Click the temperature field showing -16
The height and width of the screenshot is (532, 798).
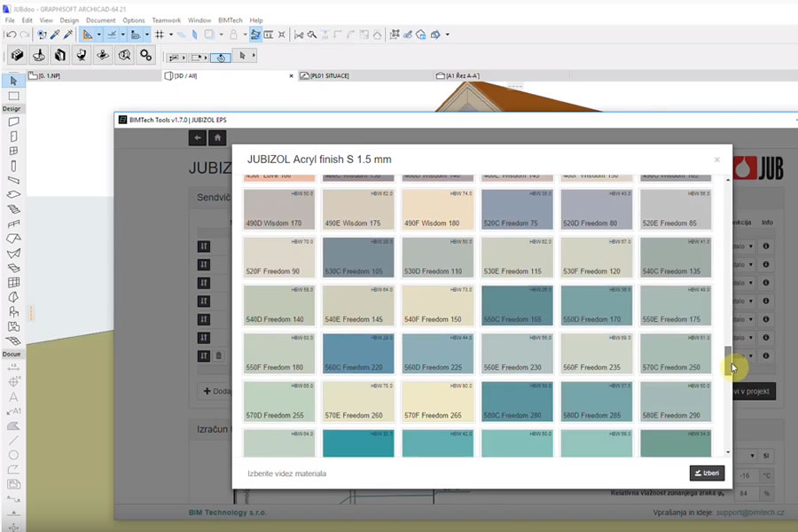tap(745, 475)
